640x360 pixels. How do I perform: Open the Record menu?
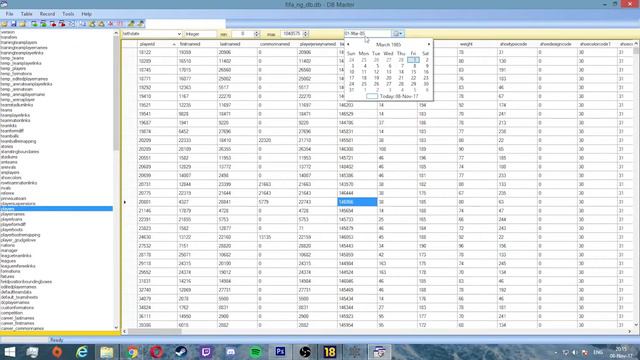(47, 14)
